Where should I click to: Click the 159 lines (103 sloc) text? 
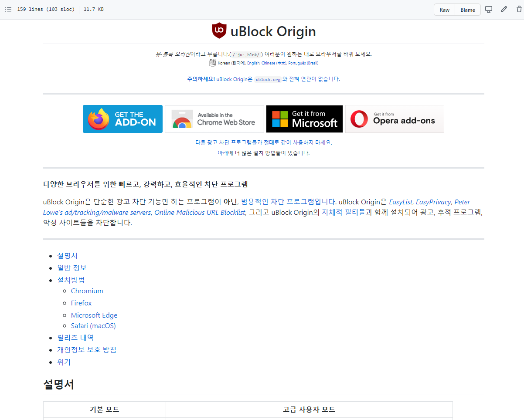(46, 10)
